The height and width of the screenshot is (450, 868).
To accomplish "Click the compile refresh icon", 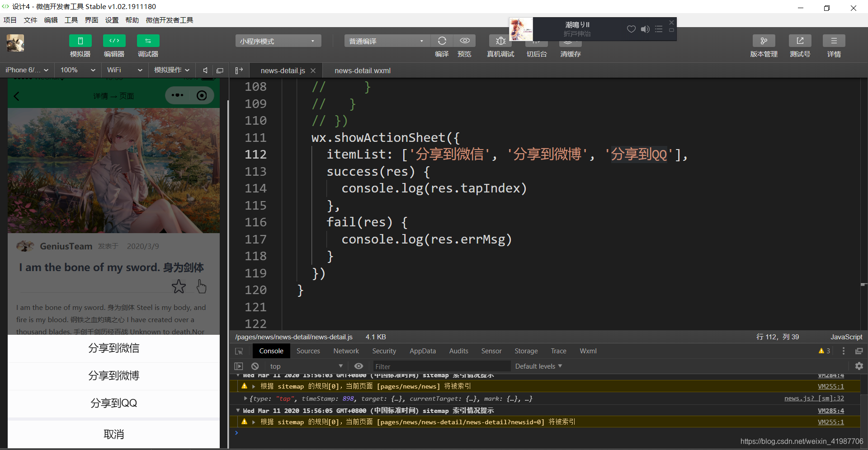I will pos(442,41).
